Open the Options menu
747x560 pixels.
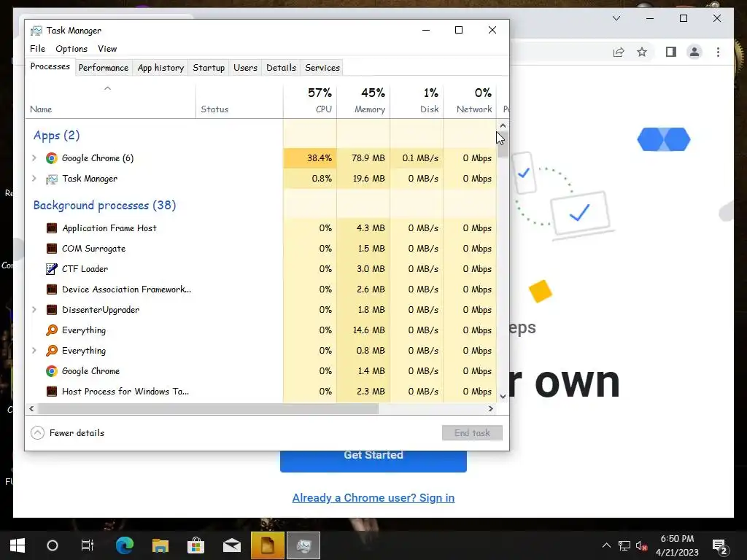(x=71, y=49)
